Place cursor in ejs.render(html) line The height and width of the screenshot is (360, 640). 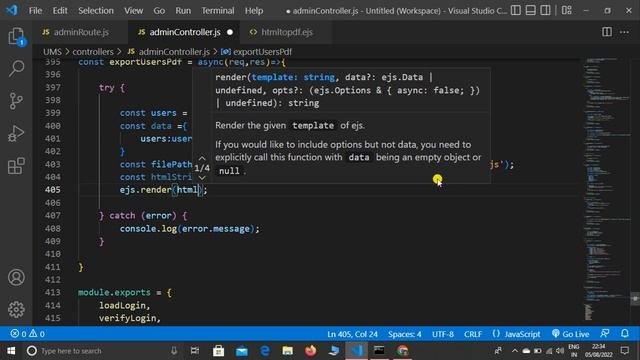[163, 190]
